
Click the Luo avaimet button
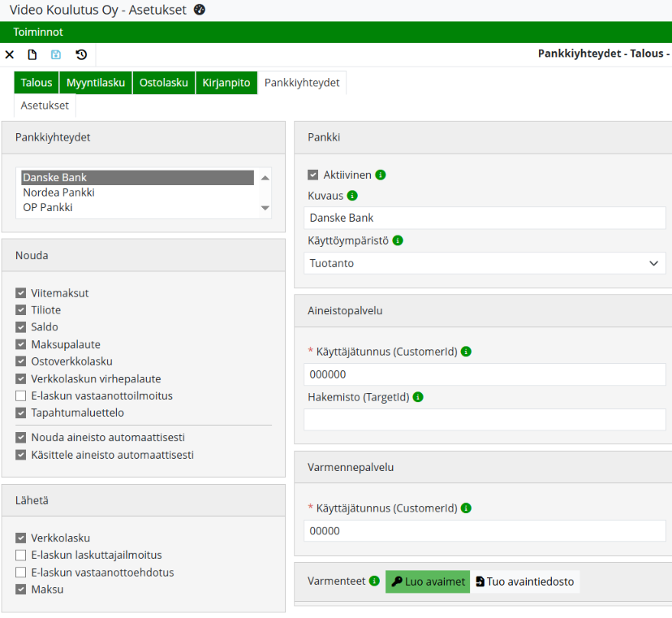[x=428, y=581]
